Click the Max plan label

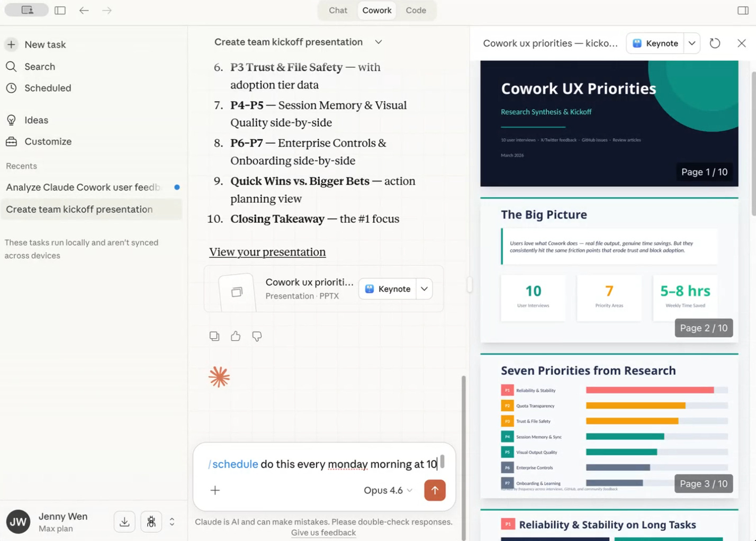56,528
